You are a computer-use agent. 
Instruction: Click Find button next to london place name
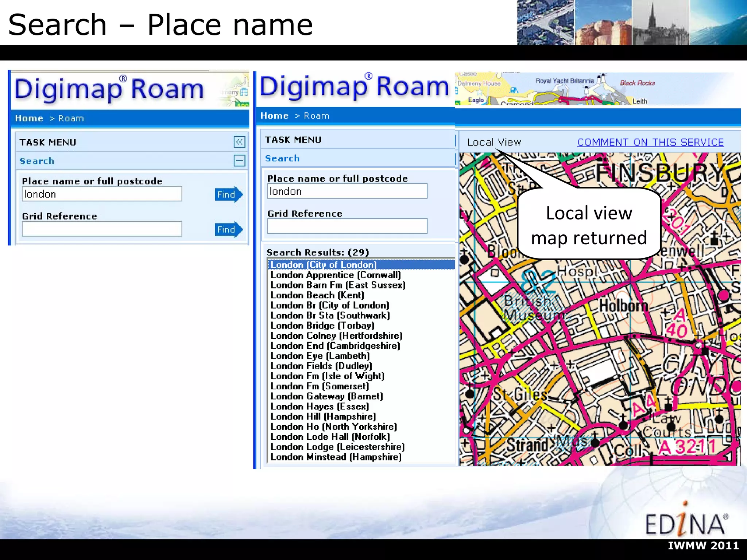[x=229, y=194]
